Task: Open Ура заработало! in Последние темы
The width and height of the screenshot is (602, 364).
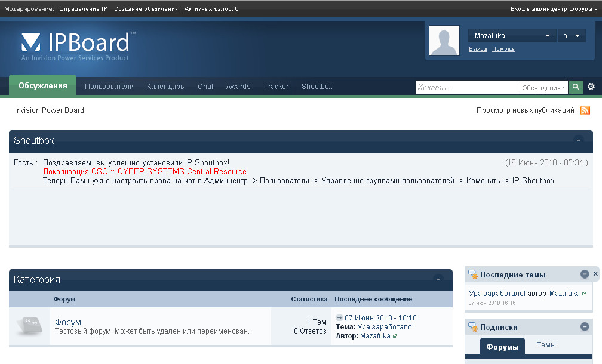Action: 497,294
